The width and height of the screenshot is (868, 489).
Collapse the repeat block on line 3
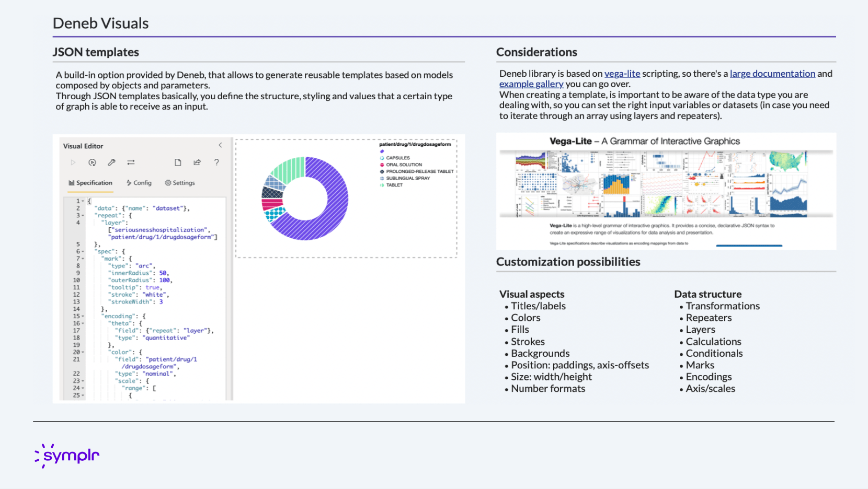[82, 215]
